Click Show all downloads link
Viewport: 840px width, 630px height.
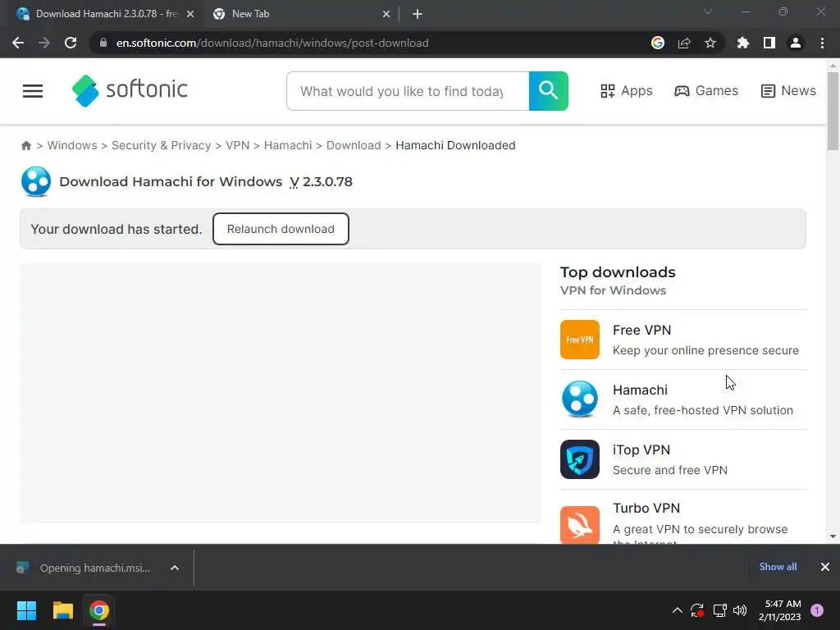778,567
